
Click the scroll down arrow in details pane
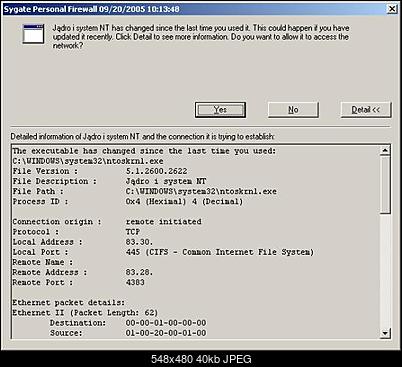click(x=385, y=333)
